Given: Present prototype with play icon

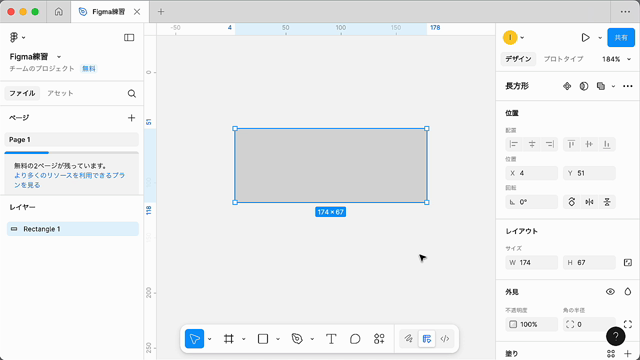Looking at the screenshot, I should click(585, 38).
